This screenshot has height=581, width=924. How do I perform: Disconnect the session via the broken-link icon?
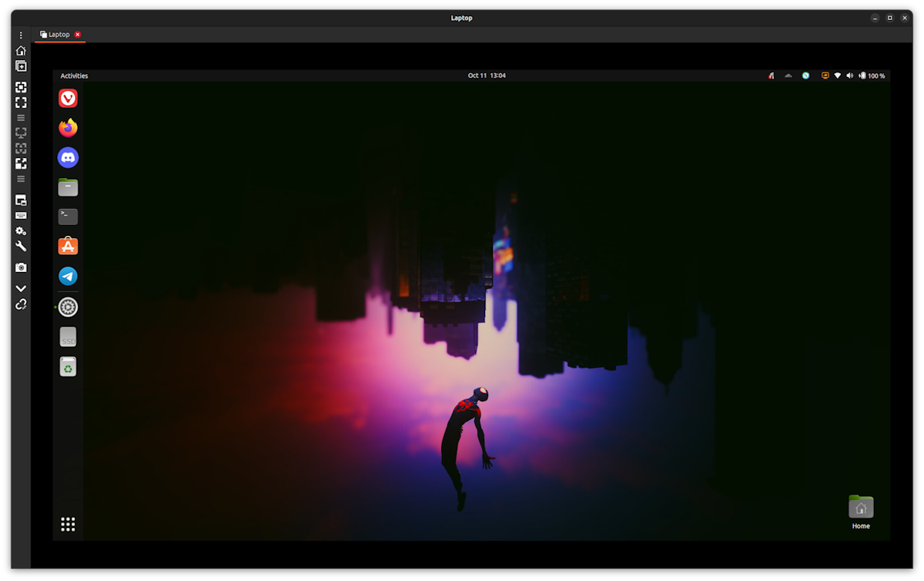click(x=21, y=304)
